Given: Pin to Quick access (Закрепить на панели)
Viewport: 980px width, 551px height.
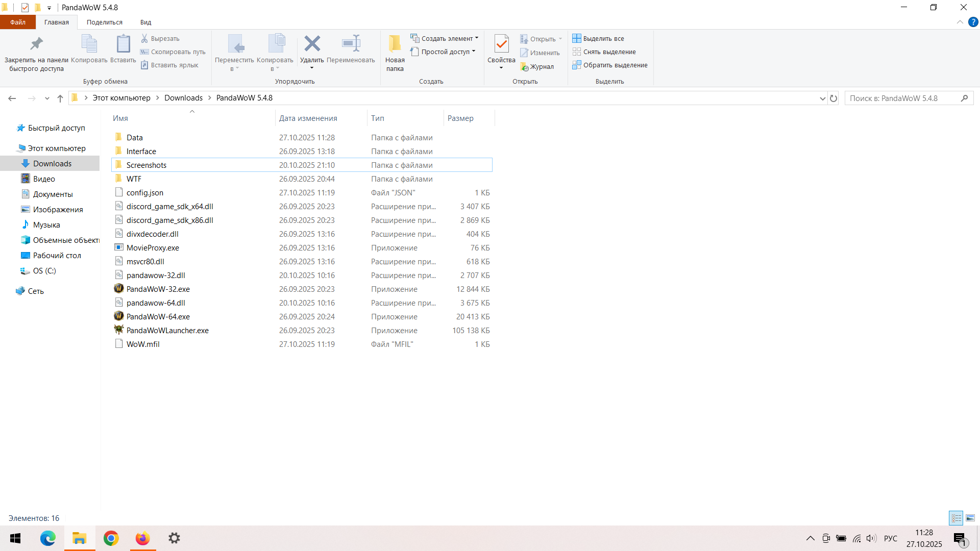Looking at the screenshot, I should tap(36, 44).
